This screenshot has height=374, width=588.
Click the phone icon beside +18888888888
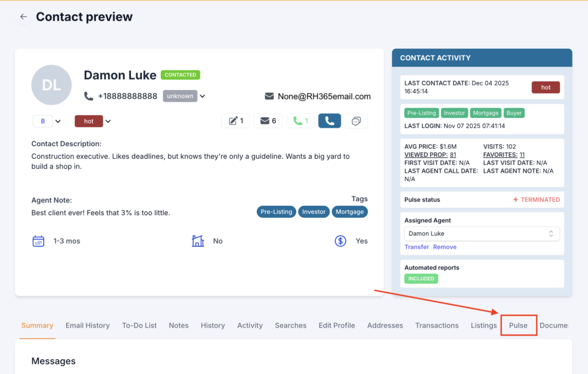pos(88,96)
